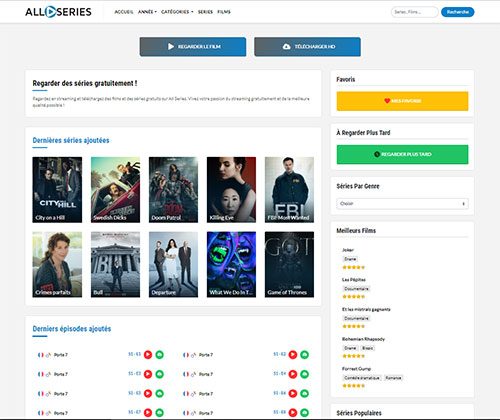The image size is (500, 420).
Task: Download Porta 7 episode S1-E7 with the green icon
Action: click(160, 413)
